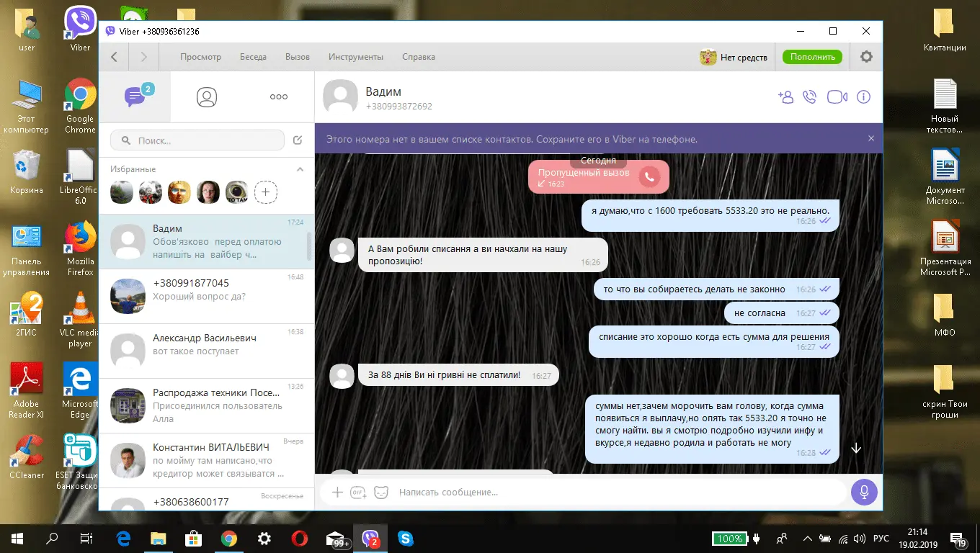Start a voice call to Вадим
The height and width of the screenshot is (553, 980).
[x=810, y=97]
